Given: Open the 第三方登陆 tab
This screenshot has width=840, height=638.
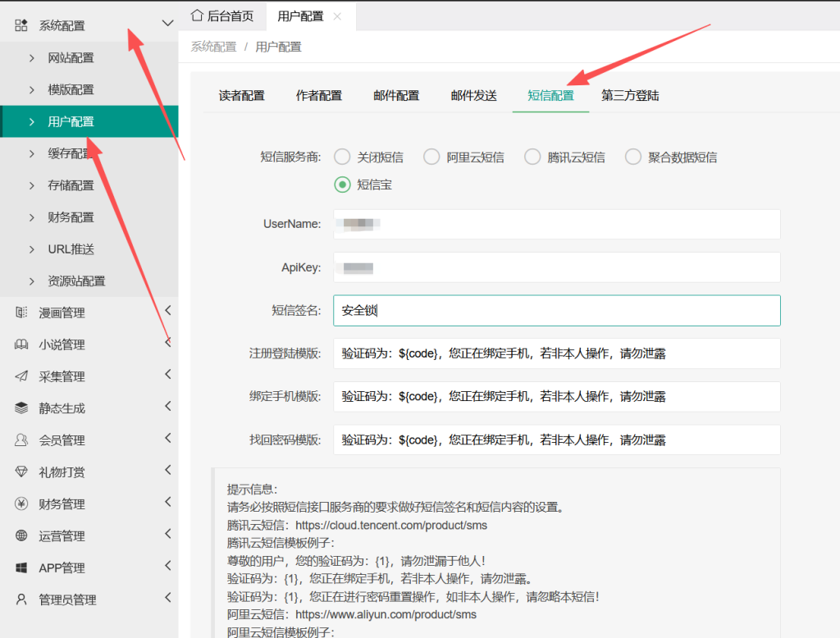Looking at the screenshot, I should (630, 96).
